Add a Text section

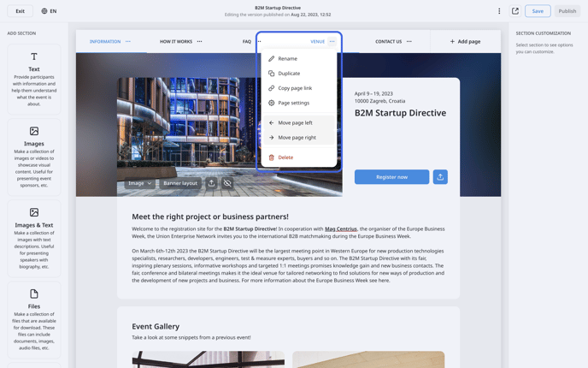click(34, 80)
